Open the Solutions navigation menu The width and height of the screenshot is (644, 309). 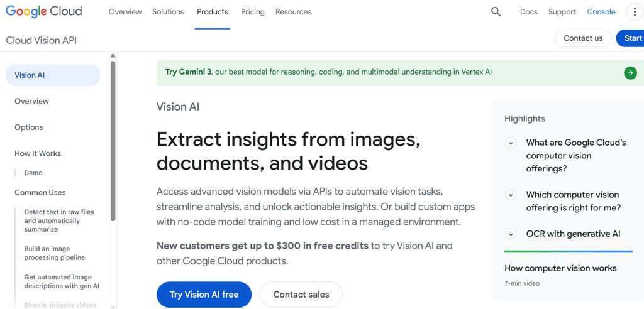[x=168, y=12]
